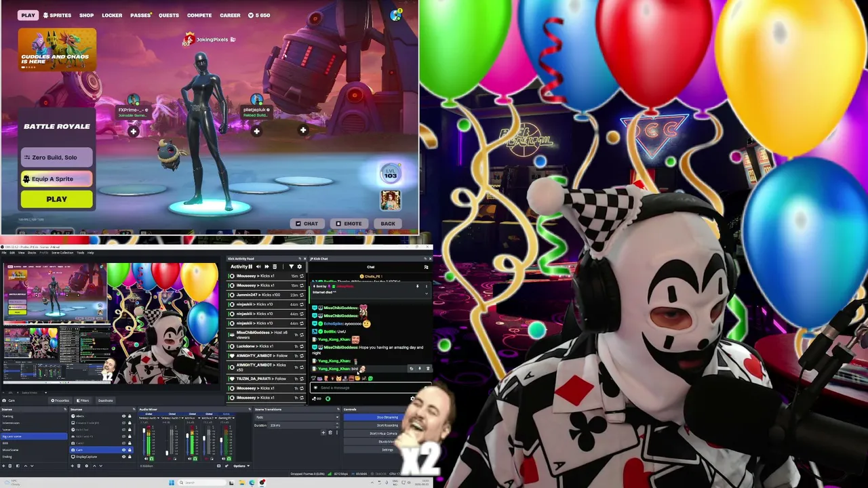Open the user list icon in Kick Chat header
The height and width of the screenshot is (488, 868).
click(426, 267)
